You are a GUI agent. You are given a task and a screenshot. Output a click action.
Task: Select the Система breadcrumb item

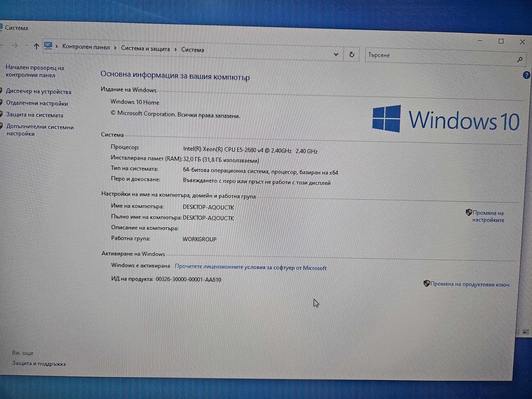tap(193, 50)
